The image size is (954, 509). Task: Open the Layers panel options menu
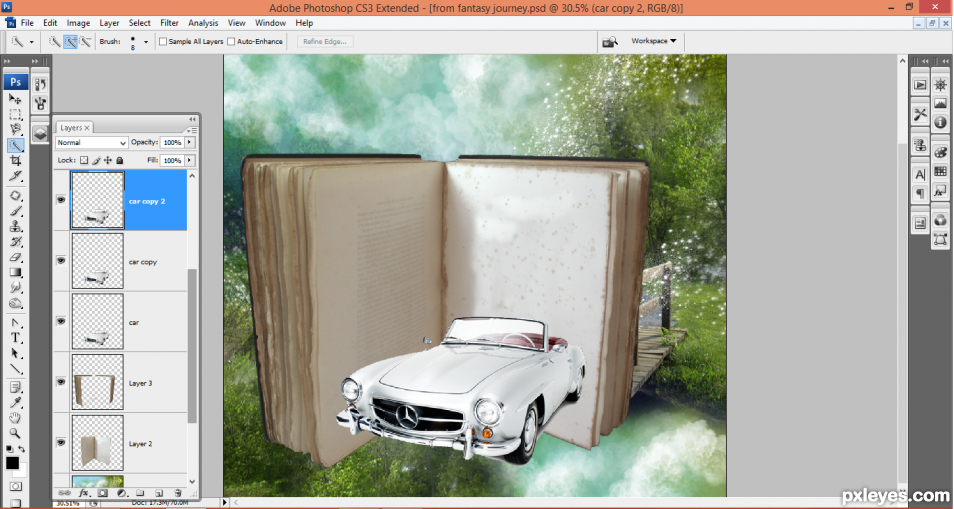(x=192, y=130)
